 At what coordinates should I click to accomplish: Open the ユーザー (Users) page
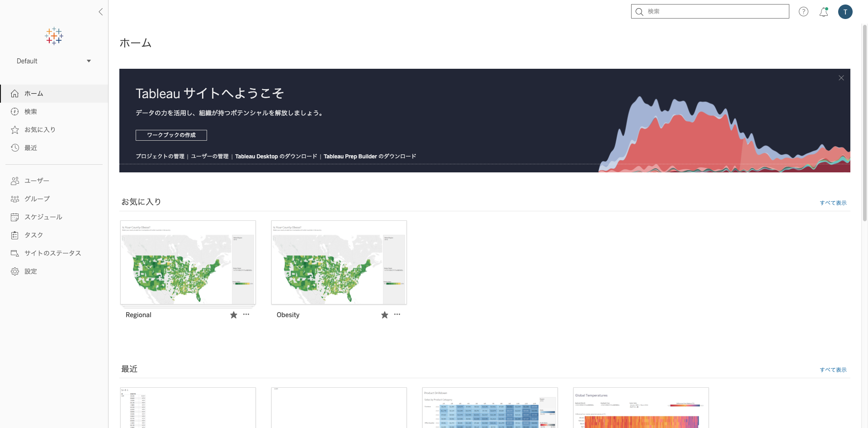click(36, 181)
